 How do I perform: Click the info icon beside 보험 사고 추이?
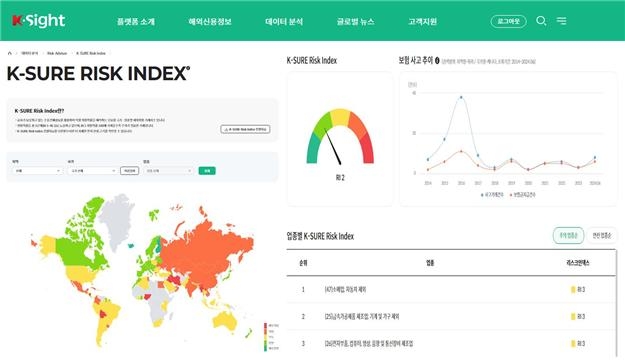click(437, 61)
